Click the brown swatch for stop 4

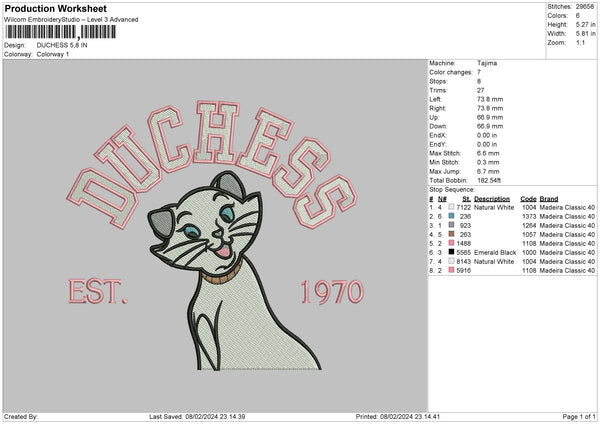pos(450,235)
